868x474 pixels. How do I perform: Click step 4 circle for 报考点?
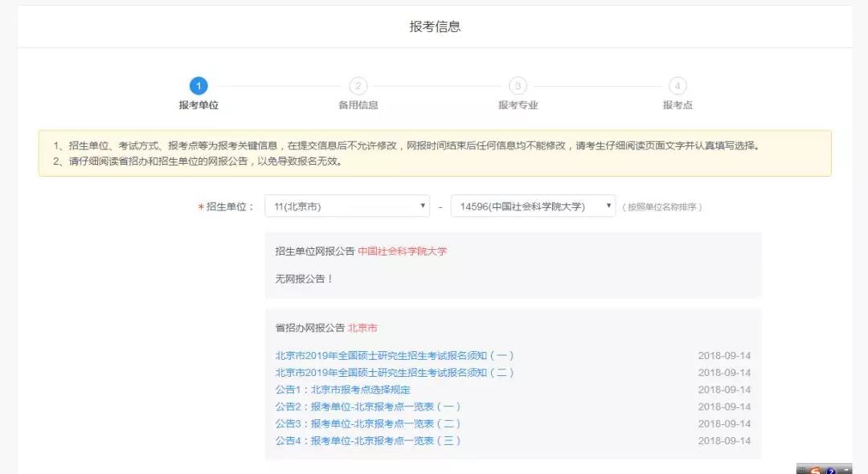click(x=678, y=86)
